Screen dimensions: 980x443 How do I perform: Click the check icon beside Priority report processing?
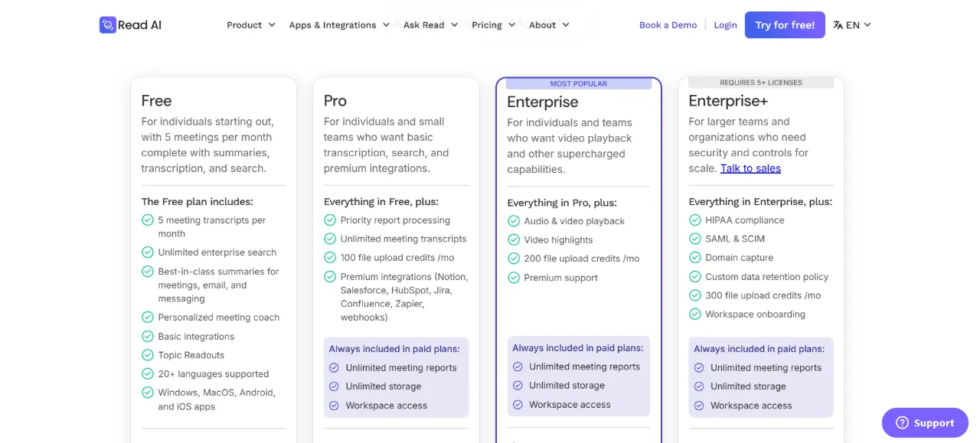(x=330, y=220)
